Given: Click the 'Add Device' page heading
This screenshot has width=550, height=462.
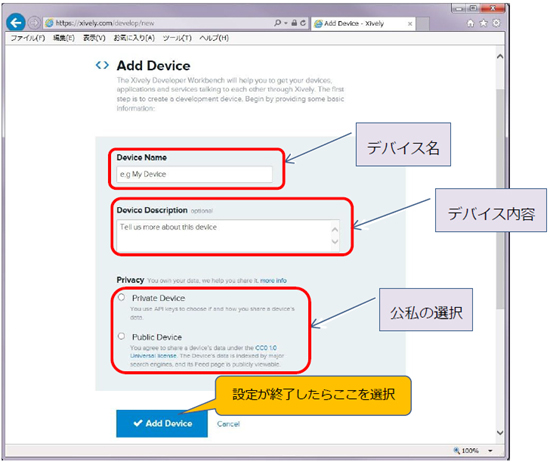Looking at the screenshot, I should click(x=154, y=66).
